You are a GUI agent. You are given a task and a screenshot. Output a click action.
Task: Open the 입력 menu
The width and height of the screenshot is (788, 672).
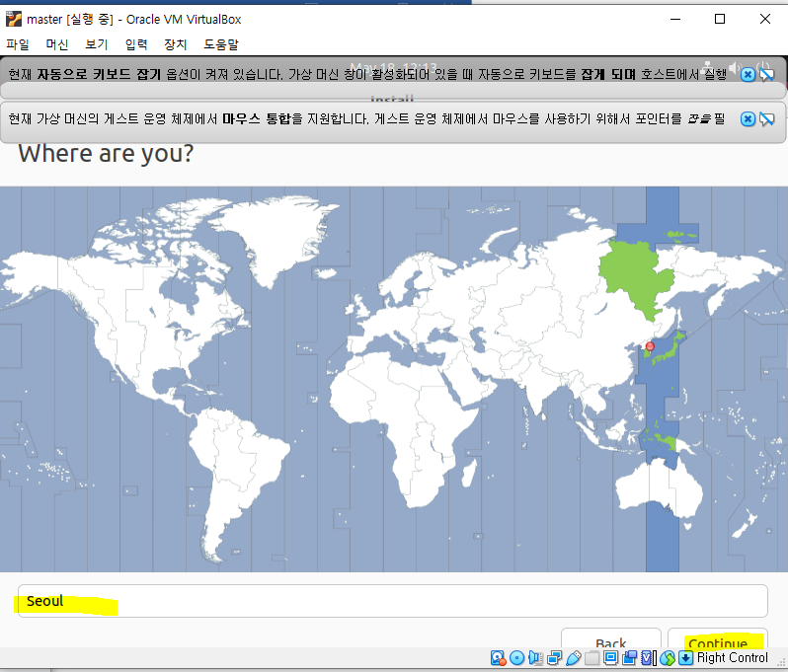[136, 44]
